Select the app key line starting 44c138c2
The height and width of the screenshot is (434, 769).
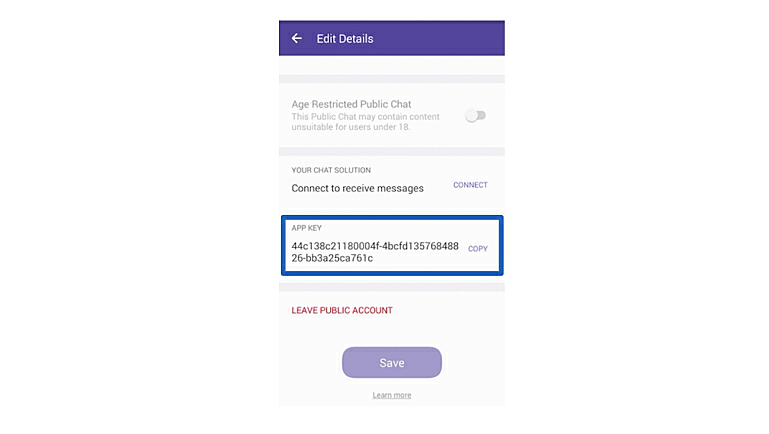click(x=375, y=245)
